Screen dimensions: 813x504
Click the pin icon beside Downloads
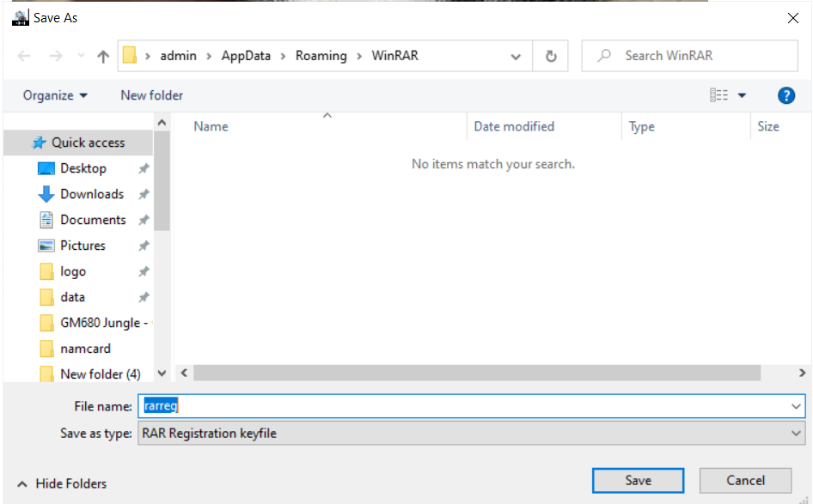tap(144, 194)
